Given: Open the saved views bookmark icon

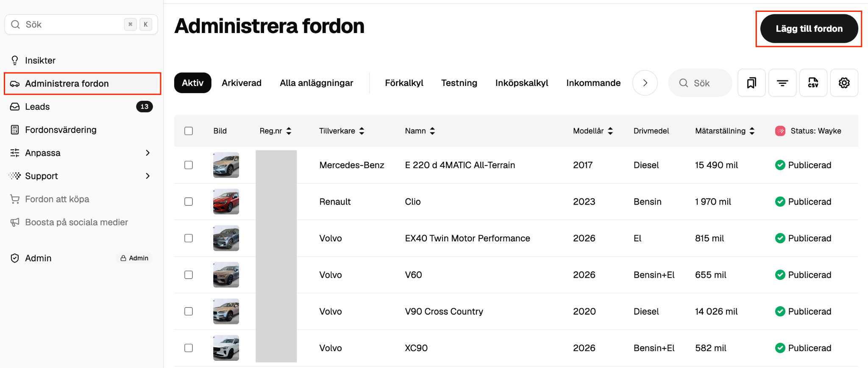Looking at the screenshot, I should point(751,83).
